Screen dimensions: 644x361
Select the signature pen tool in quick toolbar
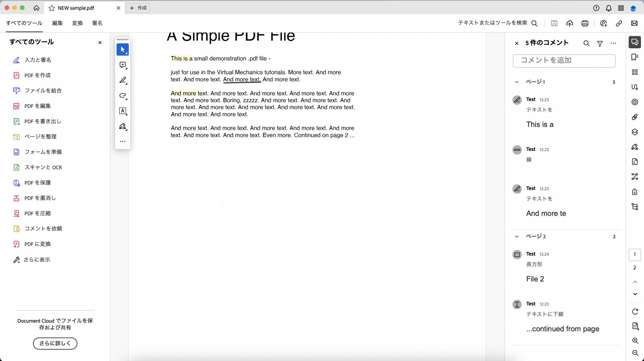[x=123, y=126]
